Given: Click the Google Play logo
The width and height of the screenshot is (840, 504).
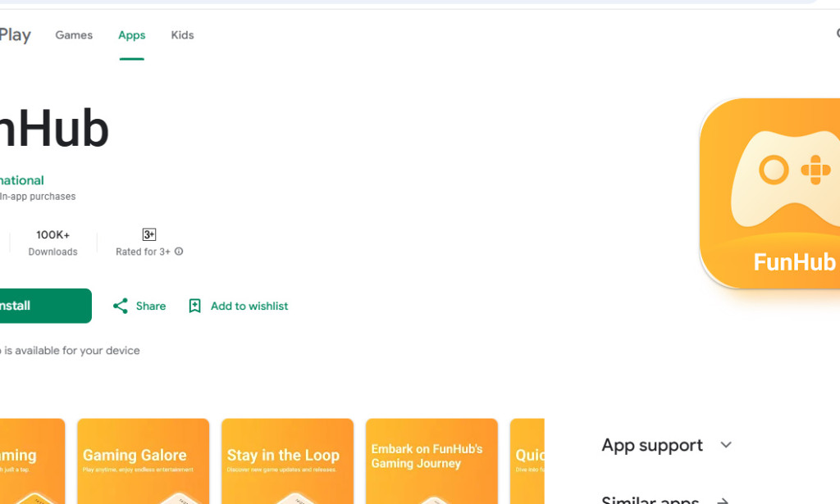Looking at the screenshot, I should pyautogui.click(x=15, y=34).
